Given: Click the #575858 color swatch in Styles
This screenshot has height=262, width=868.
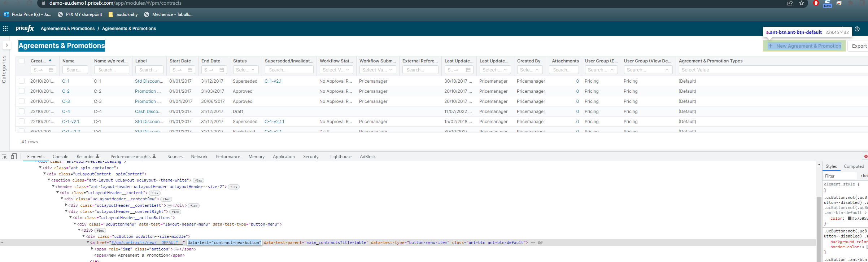Looking at the screenshot, I should coord(850,218).
